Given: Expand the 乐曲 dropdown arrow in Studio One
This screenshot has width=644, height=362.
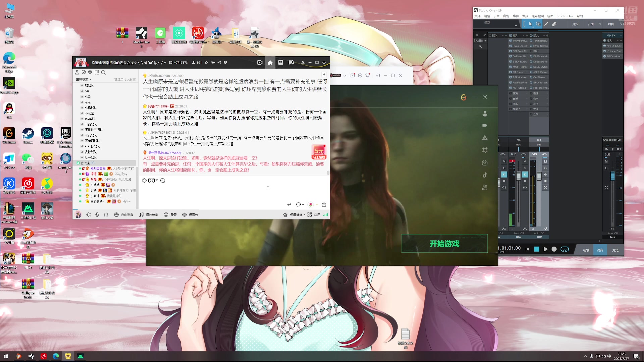Looking at the screenshot, I should [600, 24].
